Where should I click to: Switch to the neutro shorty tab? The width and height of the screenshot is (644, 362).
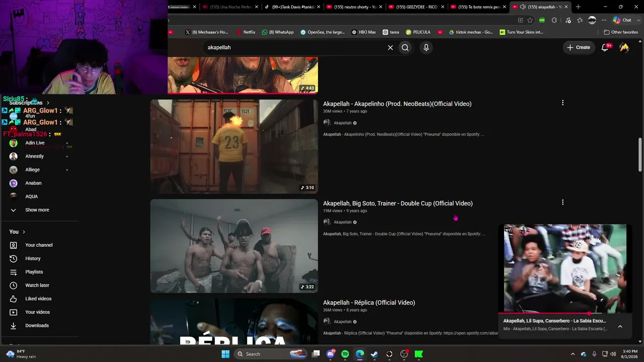point(354,7)
